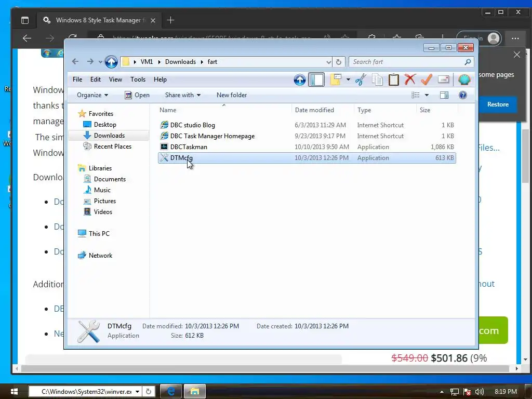Click the blue Help question mark icon
This screenshot has height=399, width=532.
pos(463,95)
